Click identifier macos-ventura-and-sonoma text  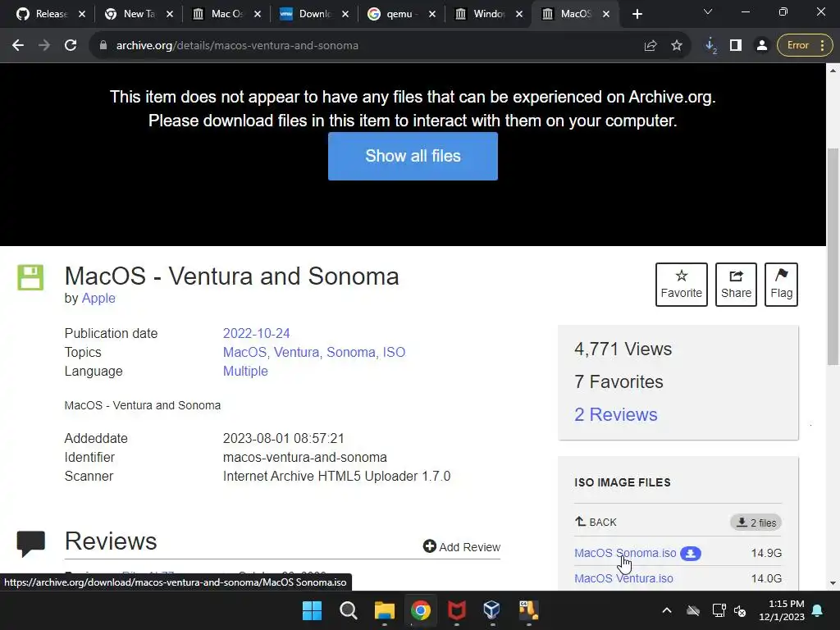click(305, 458)
